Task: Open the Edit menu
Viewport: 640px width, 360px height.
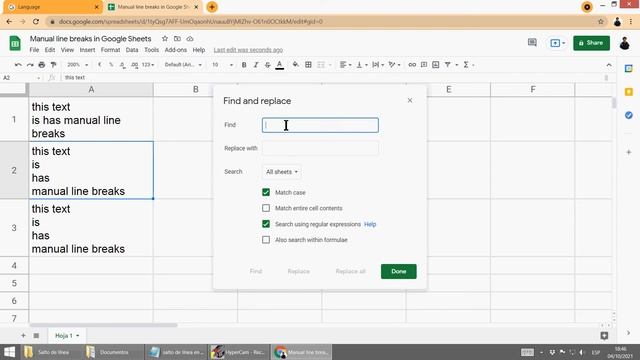Action: [x=50, y=50]
